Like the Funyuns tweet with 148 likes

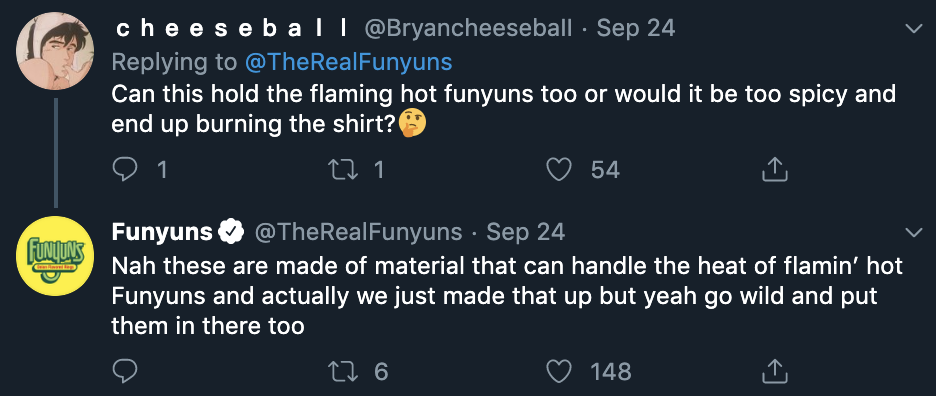point(559,371)
